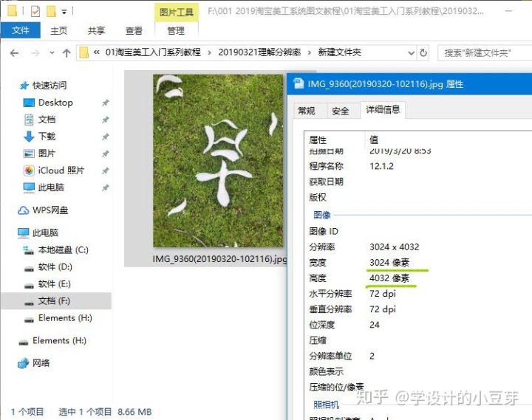Open 本地磁盘 (C:) drive
This screenshot has height=420, width=532.
click(63, 249)
